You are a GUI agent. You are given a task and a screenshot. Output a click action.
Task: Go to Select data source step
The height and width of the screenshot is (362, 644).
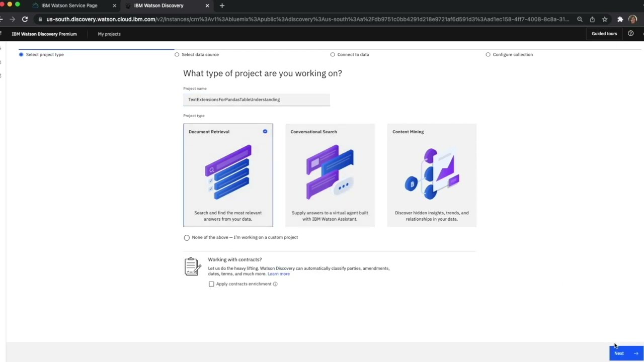[197, 54]
